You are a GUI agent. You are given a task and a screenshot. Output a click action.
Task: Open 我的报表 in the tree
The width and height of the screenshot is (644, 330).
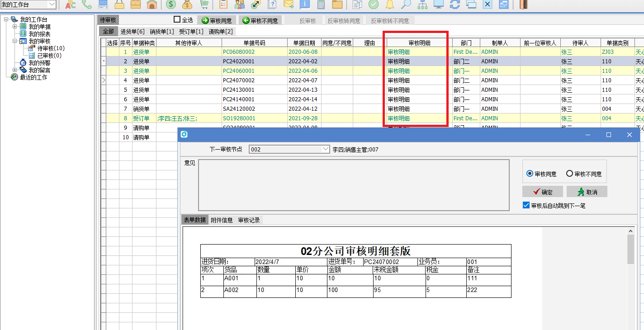(x=40, y=34)
